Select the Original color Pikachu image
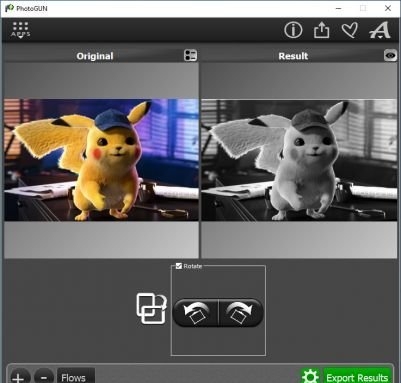Screen dimensions: 401x383 (101, 160)
